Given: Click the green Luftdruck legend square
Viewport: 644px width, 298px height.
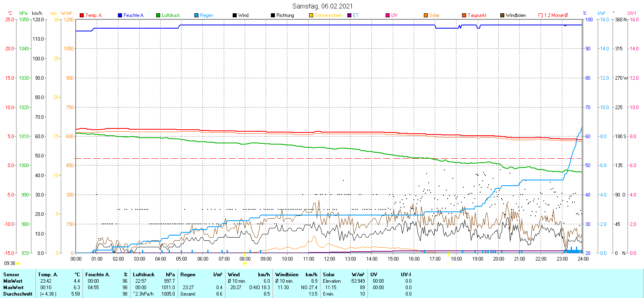Looking at the screenshot, I should [x=158, y=15].
